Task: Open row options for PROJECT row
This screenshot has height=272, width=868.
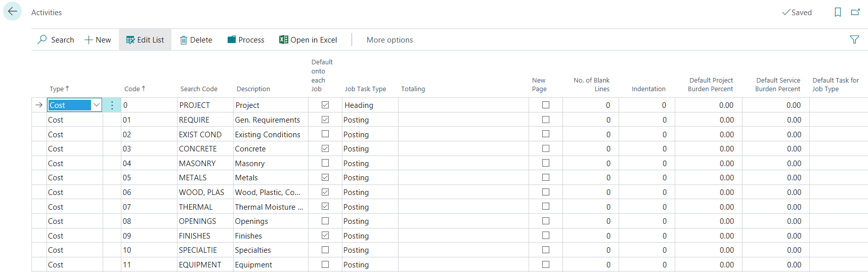Action: tap(112, 105)
